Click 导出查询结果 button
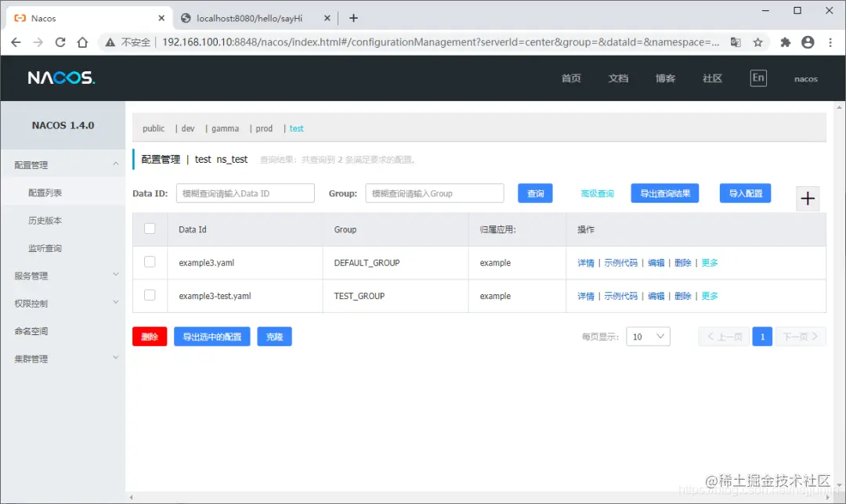The height and width of the screenshot is (504, 846). [x=665, y=193]
